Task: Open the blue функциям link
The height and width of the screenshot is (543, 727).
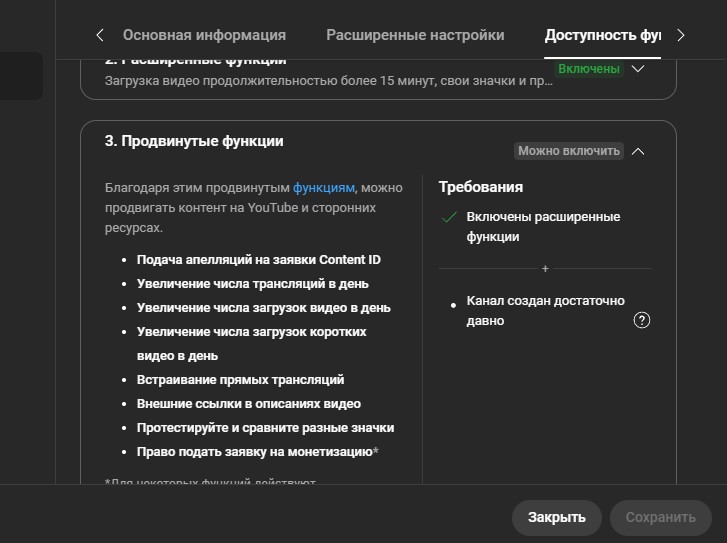Action: coord(323,187)
